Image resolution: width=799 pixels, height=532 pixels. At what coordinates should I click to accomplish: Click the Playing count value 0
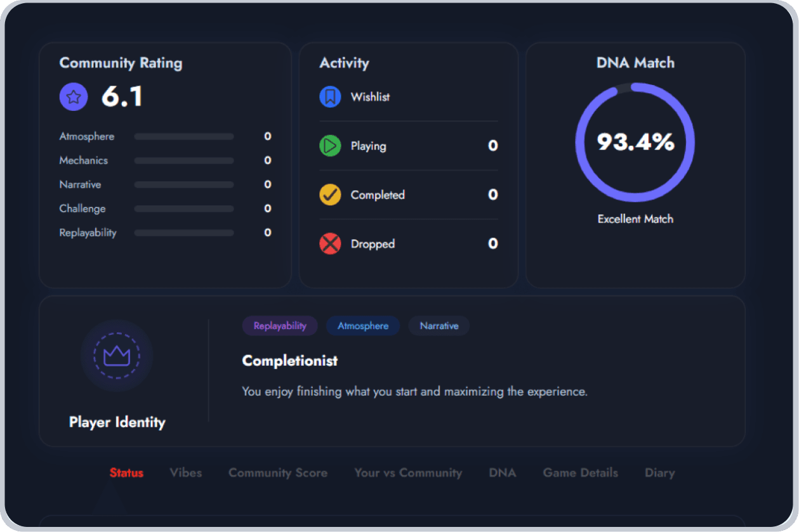point(493,146)
